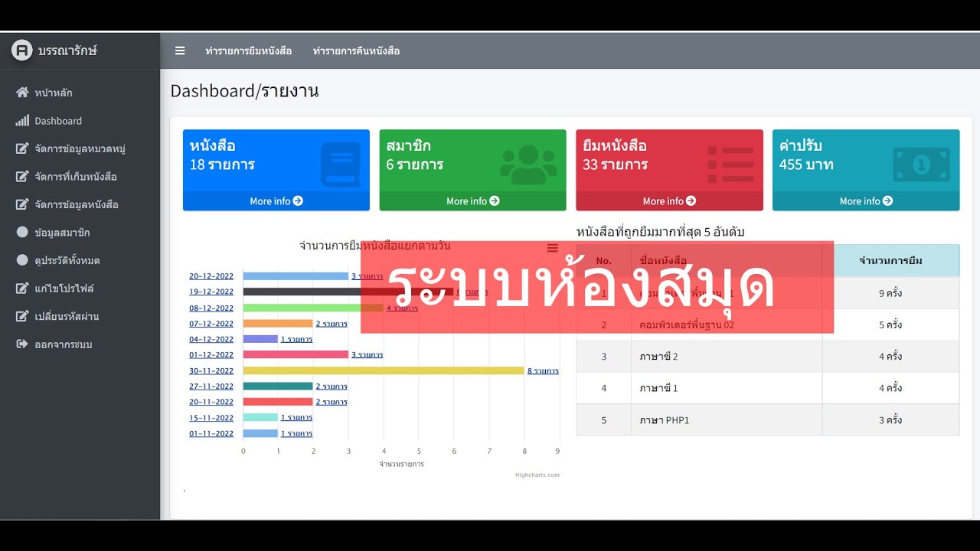This screenshot has width=980, height=551.
Task: Click the bar-chart icon beside Dashboard
Action: pos(22,121)
